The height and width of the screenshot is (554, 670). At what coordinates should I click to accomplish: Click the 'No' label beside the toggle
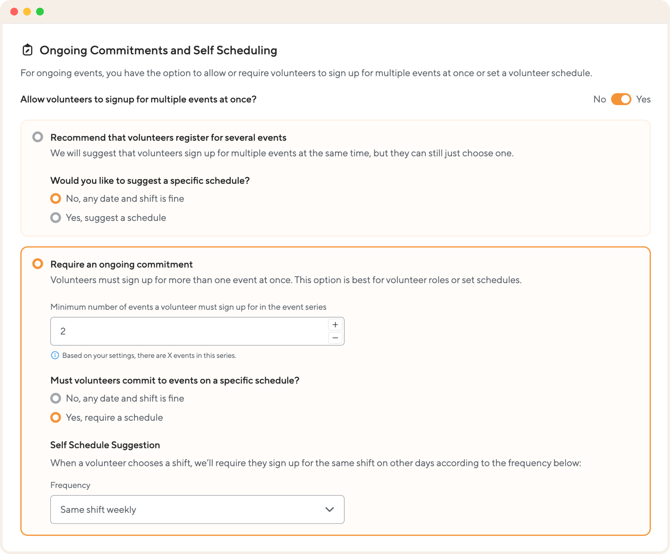(x=599, y=99)
